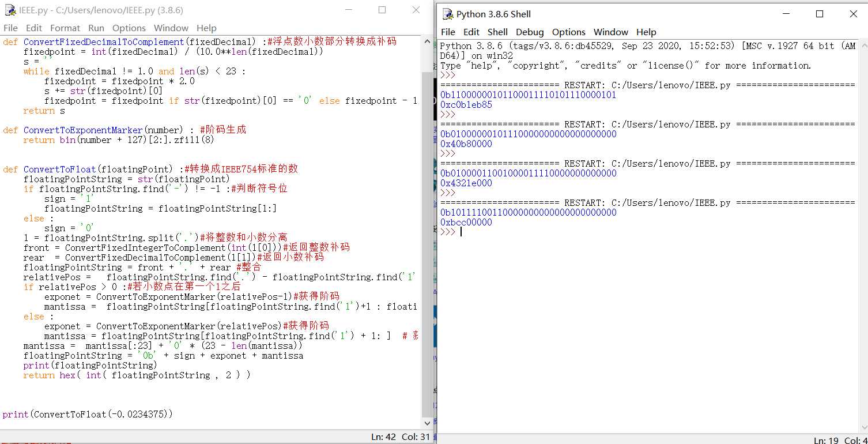Image resolution: width=868 pixels, height=444 pixels.
Task: Click output 0xc0b1eb85 in shell
Action: [x=466, y=105]
